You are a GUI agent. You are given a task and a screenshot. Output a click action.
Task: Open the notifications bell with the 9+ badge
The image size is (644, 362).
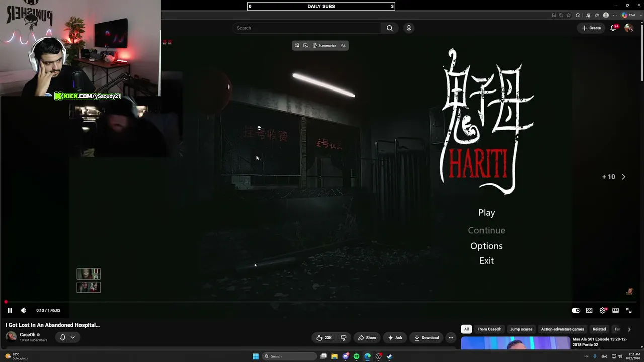[x=613, y=28]
